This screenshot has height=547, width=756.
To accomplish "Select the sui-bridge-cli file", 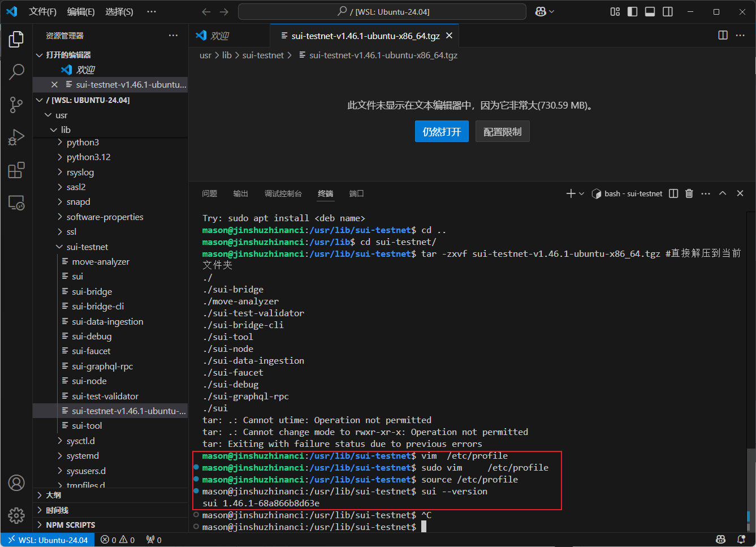I will pos(110,307).
